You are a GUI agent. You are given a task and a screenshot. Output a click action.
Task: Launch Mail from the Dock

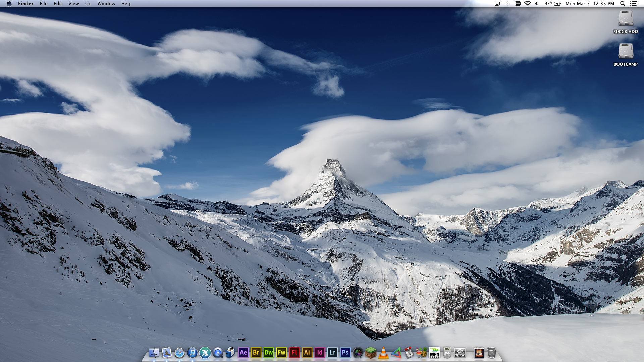pyautogui.click(x=167, y=353)
